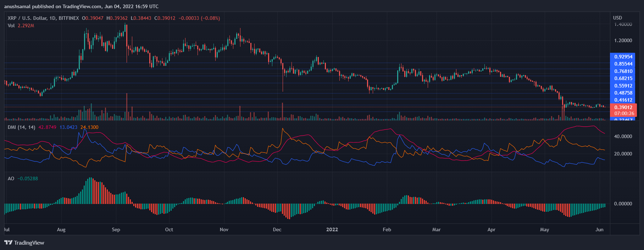The width and height of the screenshot is (644, 250).
Task: Click the Oct label on time axis
Action: [x=169, y=229]
